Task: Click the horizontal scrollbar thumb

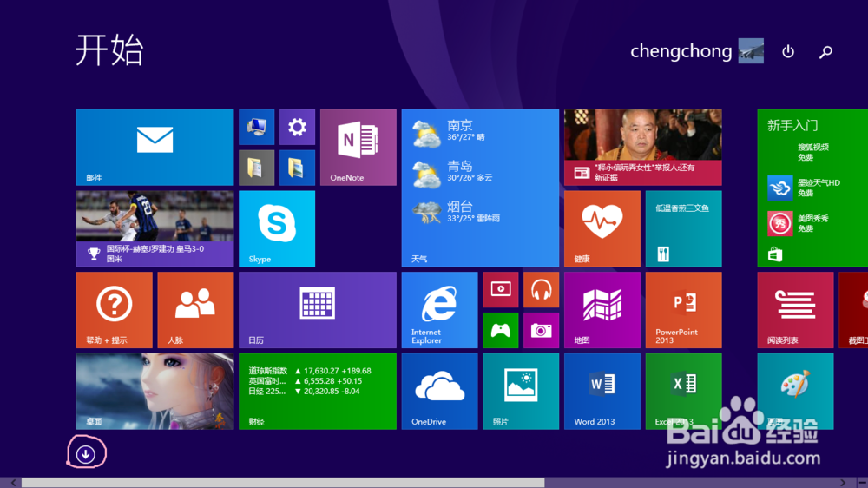Action: [x=283, y=483]
